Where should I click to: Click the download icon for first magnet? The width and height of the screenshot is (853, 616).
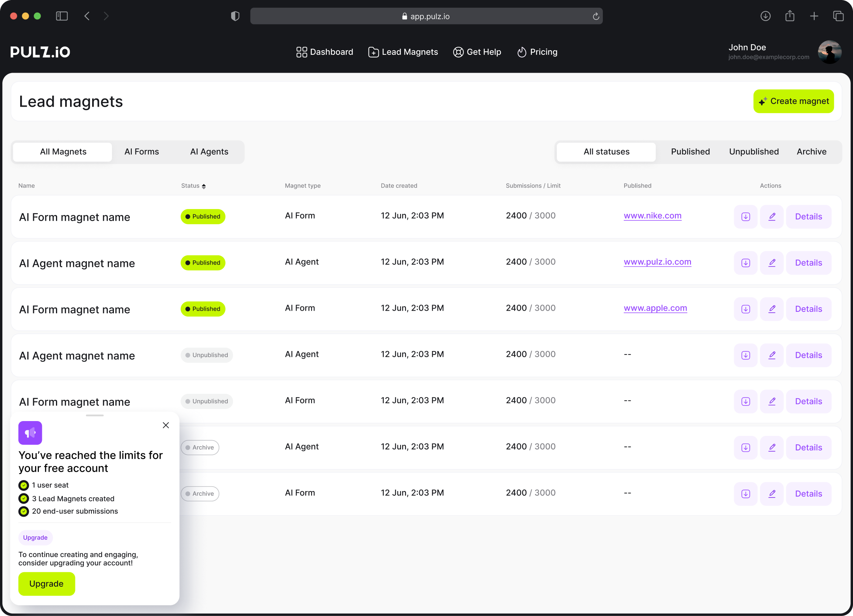[746, 216]
